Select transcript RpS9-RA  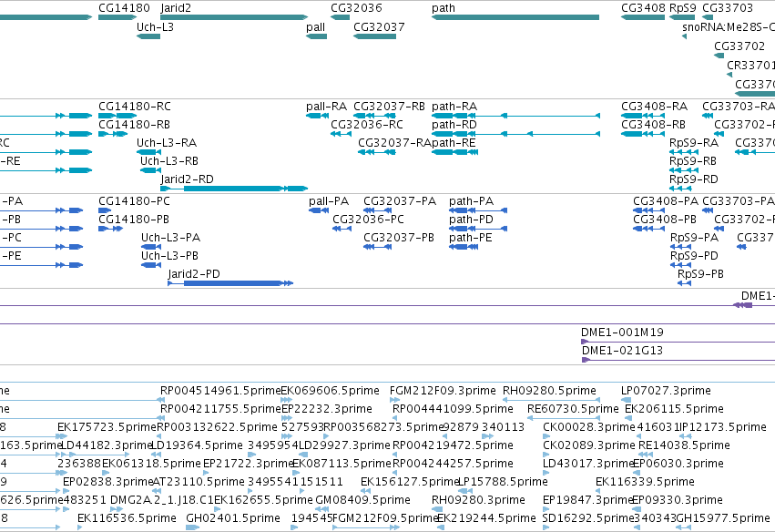coord(684,152)
